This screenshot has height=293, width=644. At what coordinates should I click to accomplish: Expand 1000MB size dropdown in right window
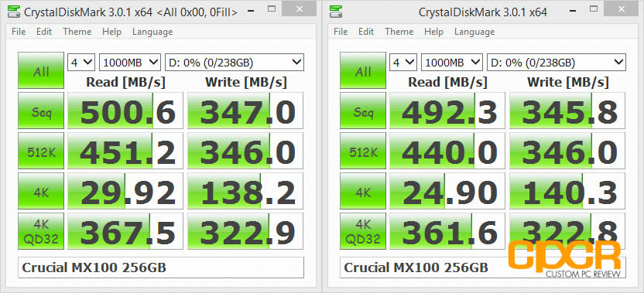(452, 63)
